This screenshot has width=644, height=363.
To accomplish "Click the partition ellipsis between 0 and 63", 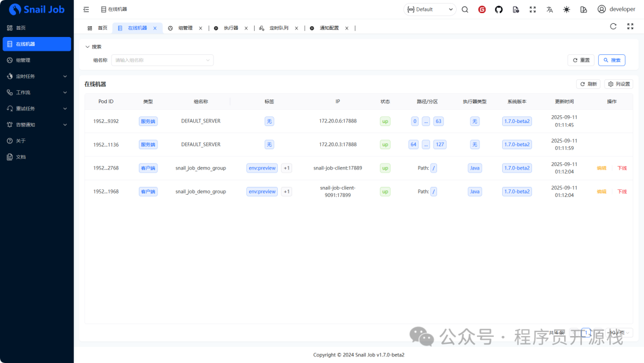I will 426,121.
